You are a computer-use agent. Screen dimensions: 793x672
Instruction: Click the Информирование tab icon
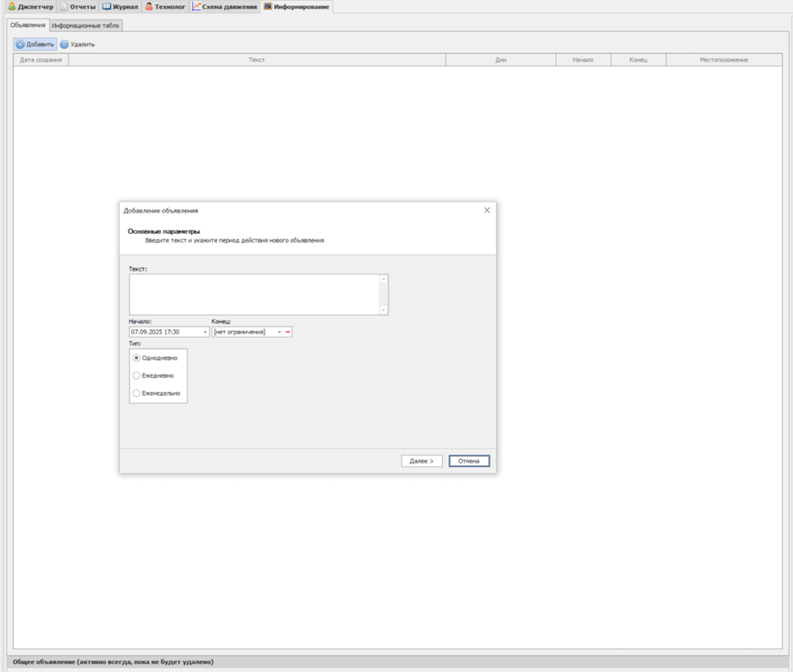[268, 7]
